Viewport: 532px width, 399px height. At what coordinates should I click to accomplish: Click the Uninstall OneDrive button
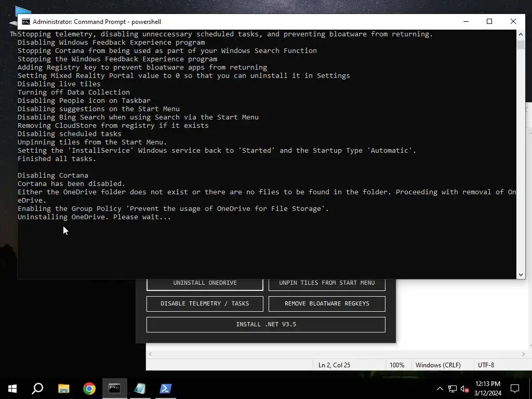pos(205,284)
